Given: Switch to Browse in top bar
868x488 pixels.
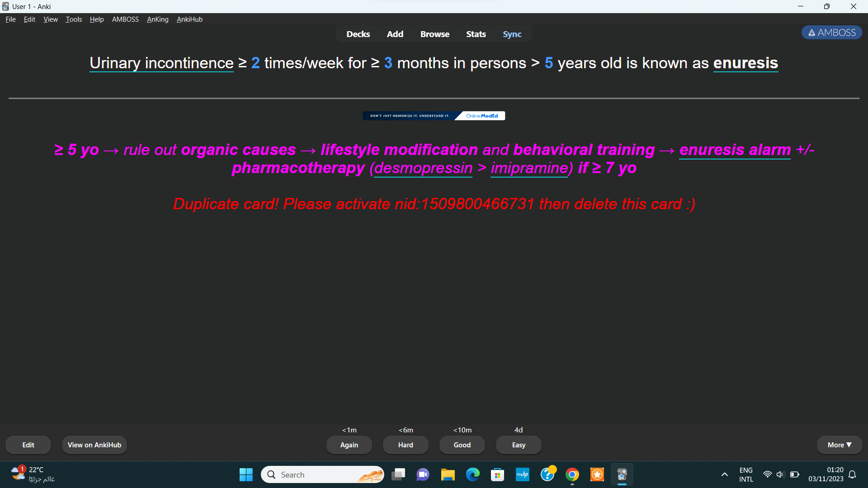Looking at the screenshot, I should (434, 34).
